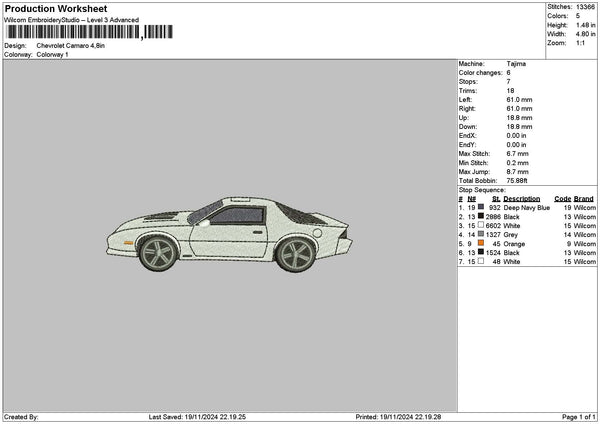Click the Stitches count 13366

pyautogui.click(x=586, y=6)
